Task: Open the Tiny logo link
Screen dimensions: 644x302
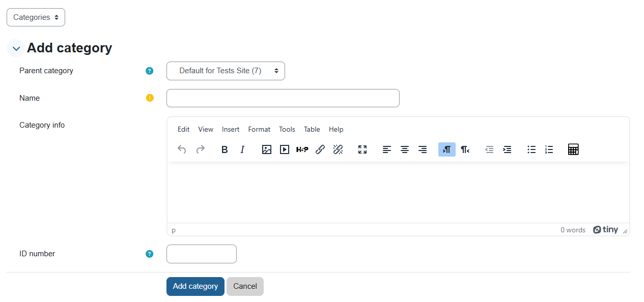Action: (x=606, y=230)
